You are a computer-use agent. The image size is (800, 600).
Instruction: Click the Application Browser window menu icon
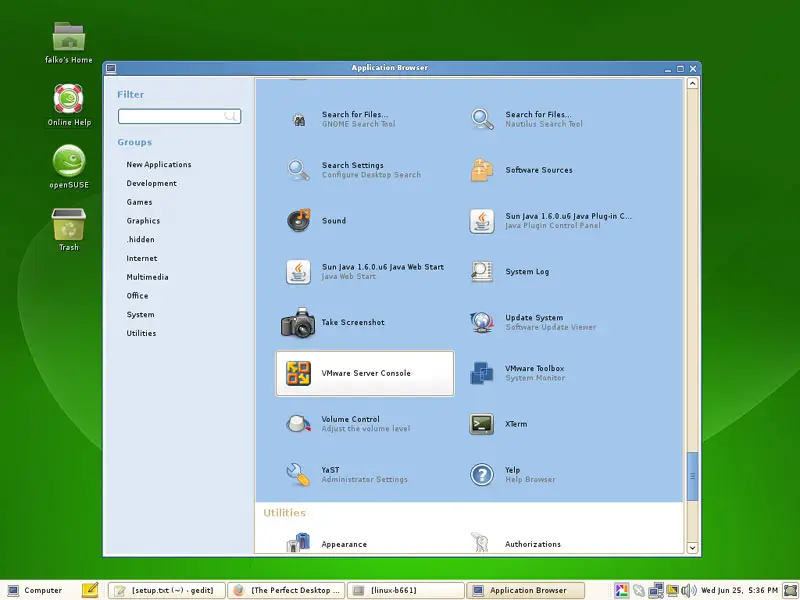(111, 68)
